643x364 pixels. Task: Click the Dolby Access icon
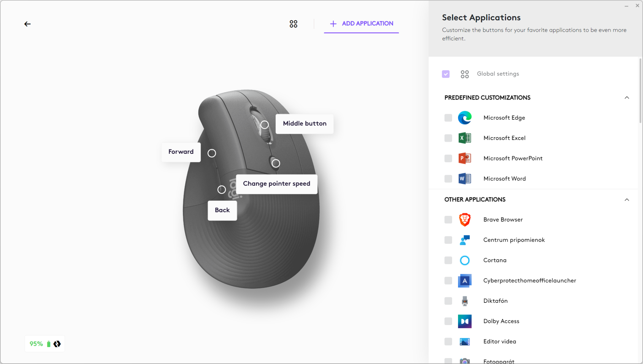(464, 321)
